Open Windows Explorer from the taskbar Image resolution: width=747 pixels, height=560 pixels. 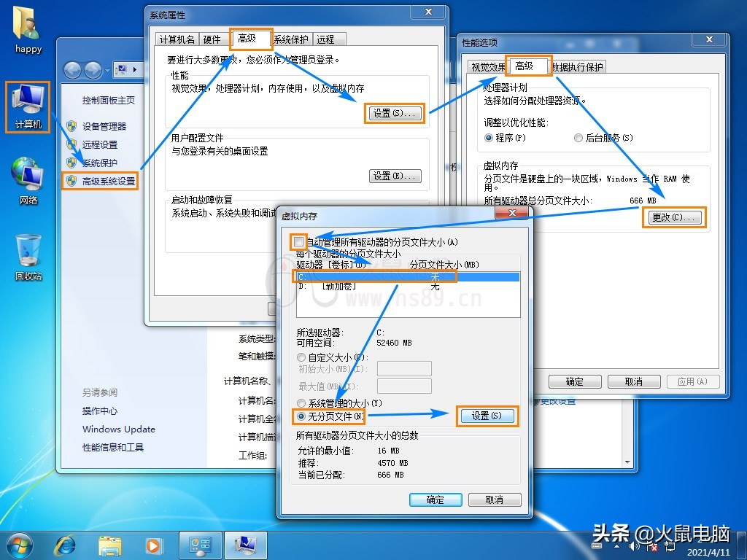[109, 545]
